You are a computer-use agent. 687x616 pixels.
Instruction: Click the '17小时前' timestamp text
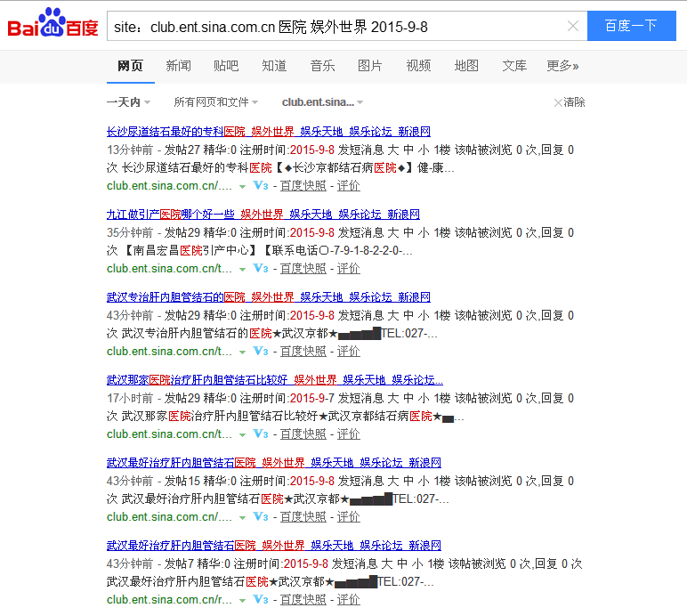(x=130, y=398)
